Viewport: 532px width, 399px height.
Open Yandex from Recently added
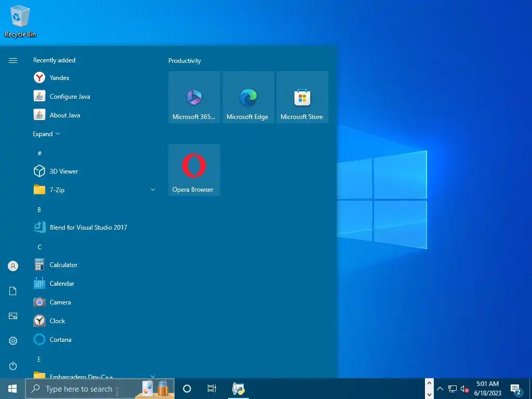[95, 78]
